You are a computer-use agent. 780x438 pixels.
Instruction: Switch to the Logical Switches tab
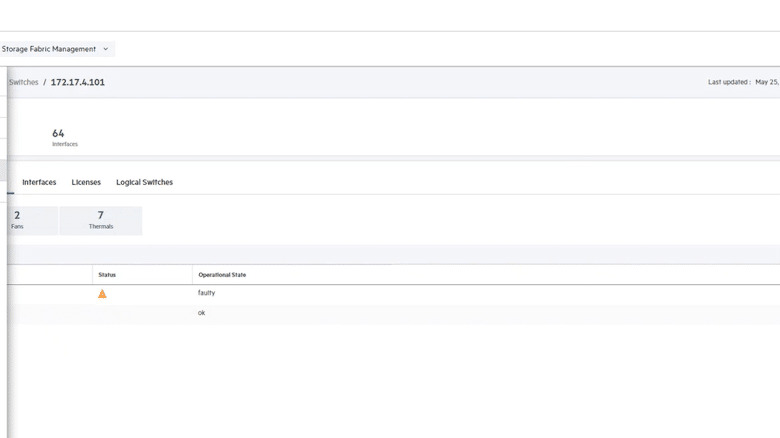(x=144, y=182)
